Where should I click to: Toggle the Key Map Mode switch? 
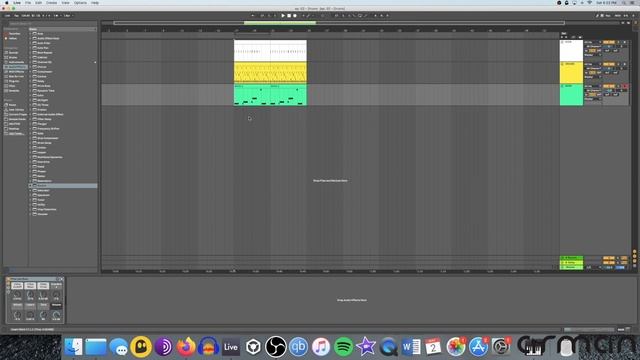click(x=608, y=16)
